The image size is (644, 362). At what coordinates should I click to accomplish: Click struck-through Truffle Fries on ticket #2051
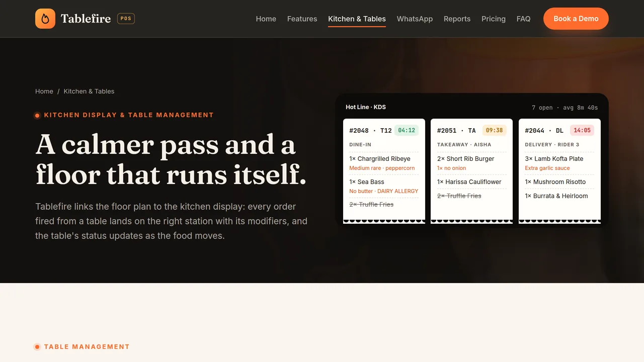[459, 196]
